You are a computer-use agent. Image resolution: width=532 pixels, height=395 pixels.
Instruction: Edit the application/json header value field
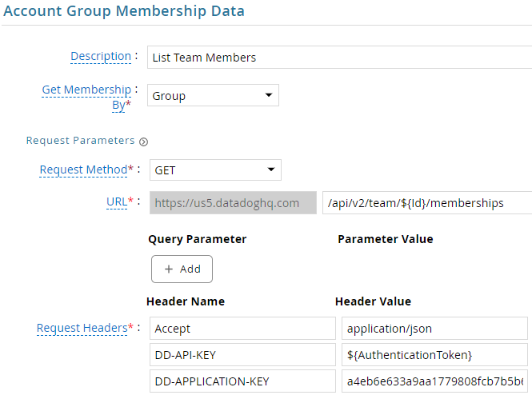(x=434, y=328)
